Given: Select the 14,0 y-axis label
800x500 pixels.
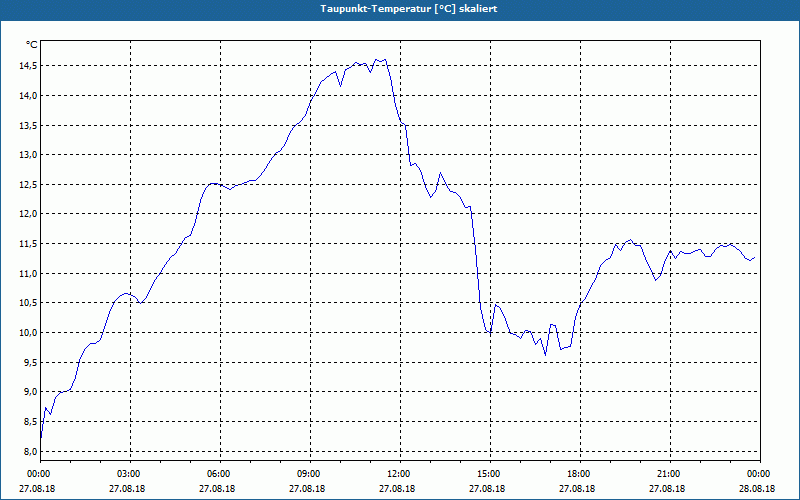Looking at the screenshot, I should tap(29, 95).
